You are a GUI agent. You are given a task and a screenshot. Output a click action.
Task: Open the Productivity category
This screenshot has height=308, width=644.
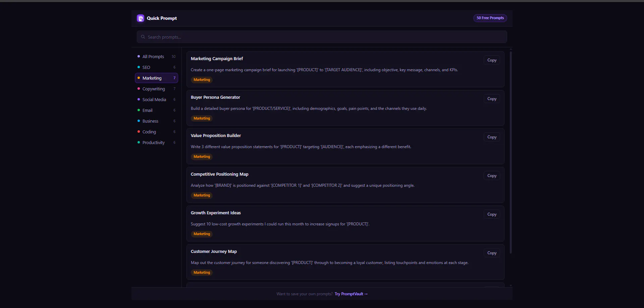point(156,142)
